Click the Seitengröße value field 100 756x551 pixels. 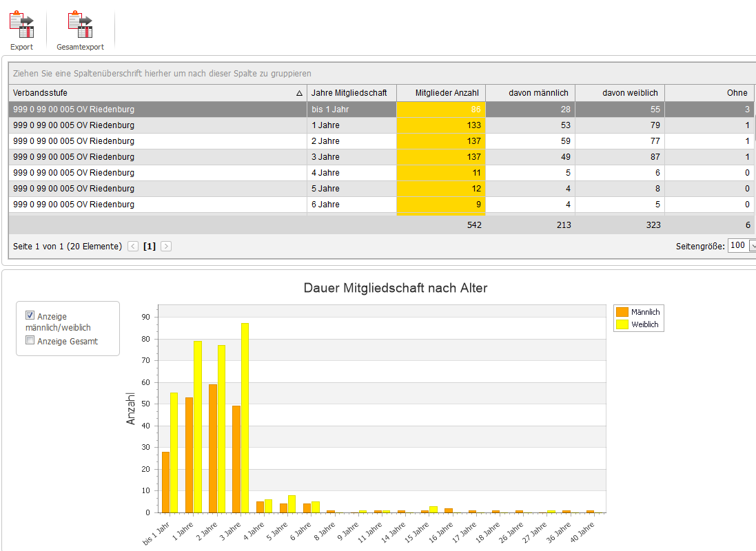click(738, 245)
